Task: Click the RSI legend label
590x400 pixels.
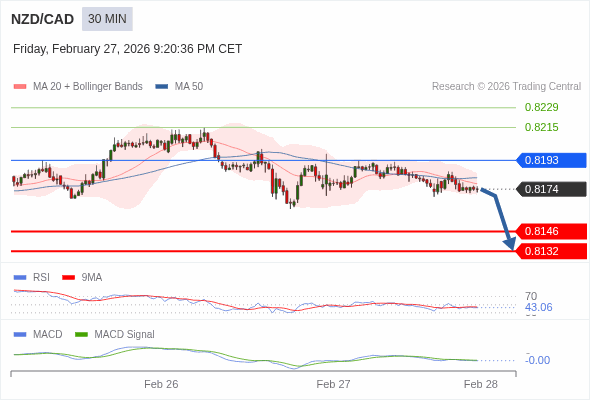Action: tap(41, 278)
